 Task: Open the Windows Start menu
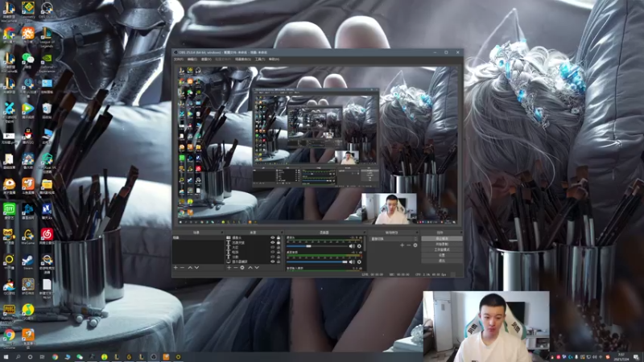coord(6,357)
